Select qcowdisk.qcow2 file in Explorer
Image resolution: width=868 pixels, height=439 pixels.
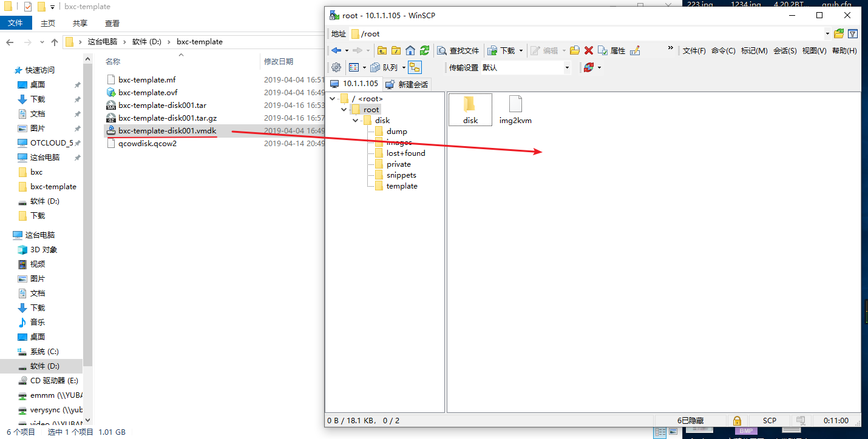point(147,144)
